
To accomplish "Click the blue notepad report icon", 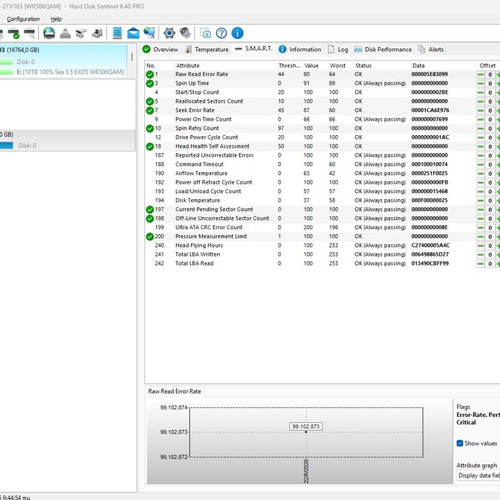I will tap(117, 33).
